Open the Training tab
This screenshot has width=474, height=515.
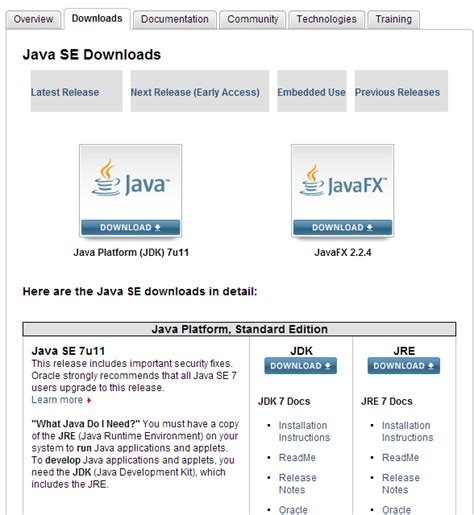coord(394,19)
